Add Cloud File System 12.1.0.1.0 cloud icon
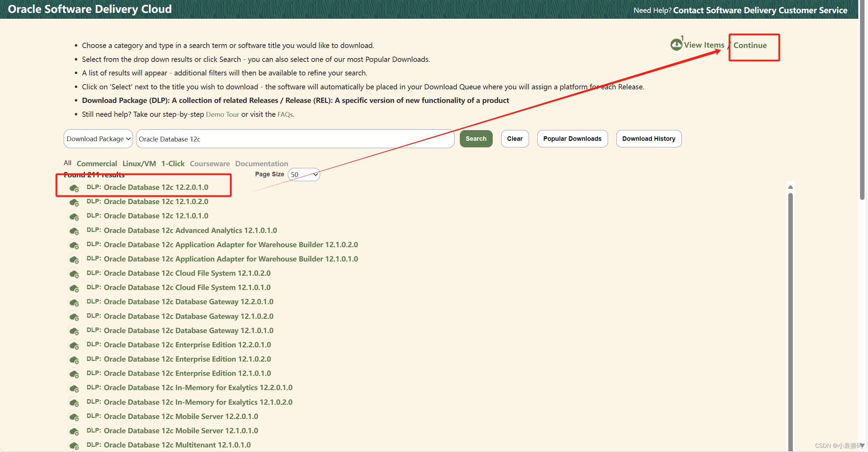868x452 pixels. 74,288
